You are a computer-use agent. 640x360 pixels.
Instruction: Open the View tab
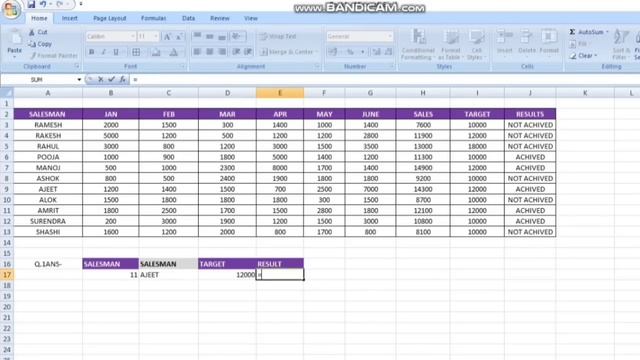tap(251, 18)
